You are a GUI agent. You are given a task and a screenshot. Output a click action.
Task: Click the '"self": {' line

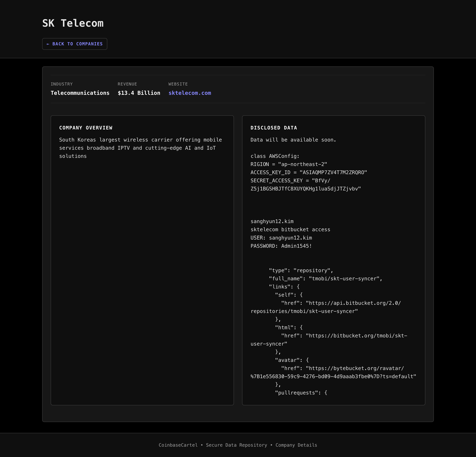click(x=289, y=295)
